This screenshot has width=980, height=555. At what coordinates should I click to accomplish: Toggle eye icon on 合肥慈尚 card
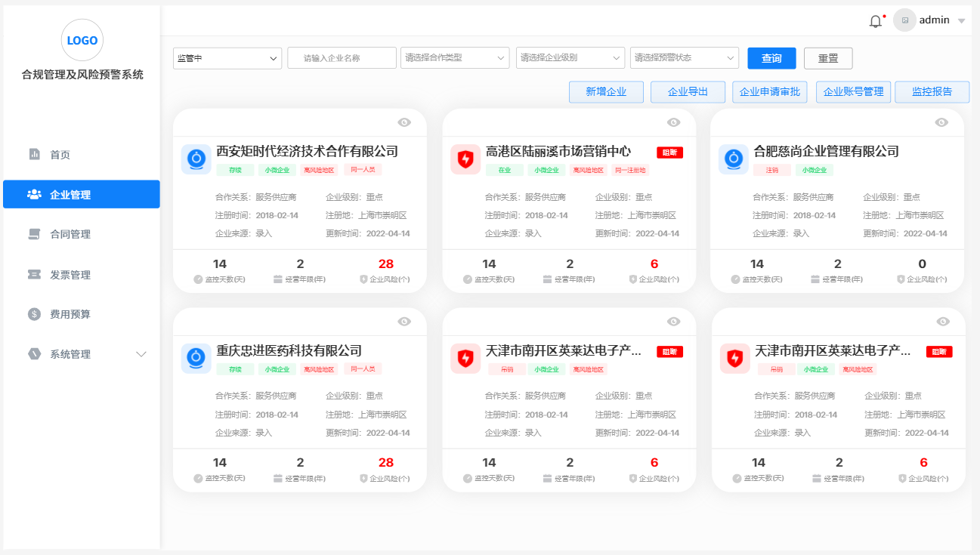941,122
